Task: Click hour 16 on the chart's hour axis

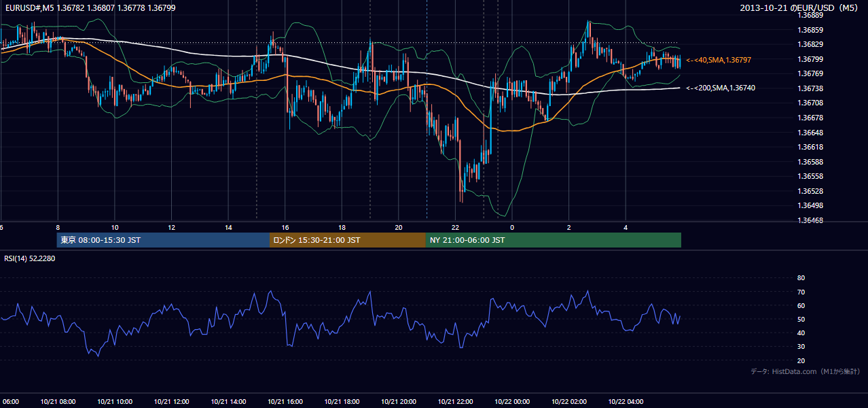Action: click(x=285, y=227)
